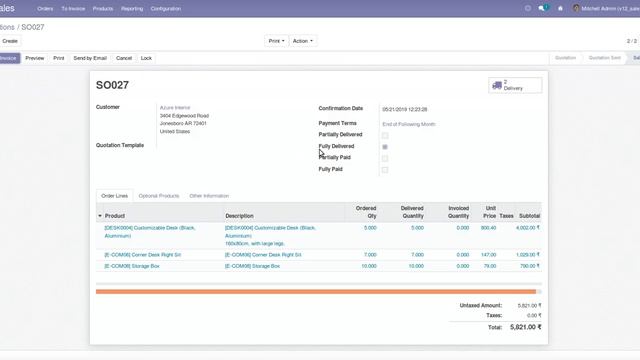Open Storage Box product link
This screenshot has width=640, height=360.
tap(132, 266)
